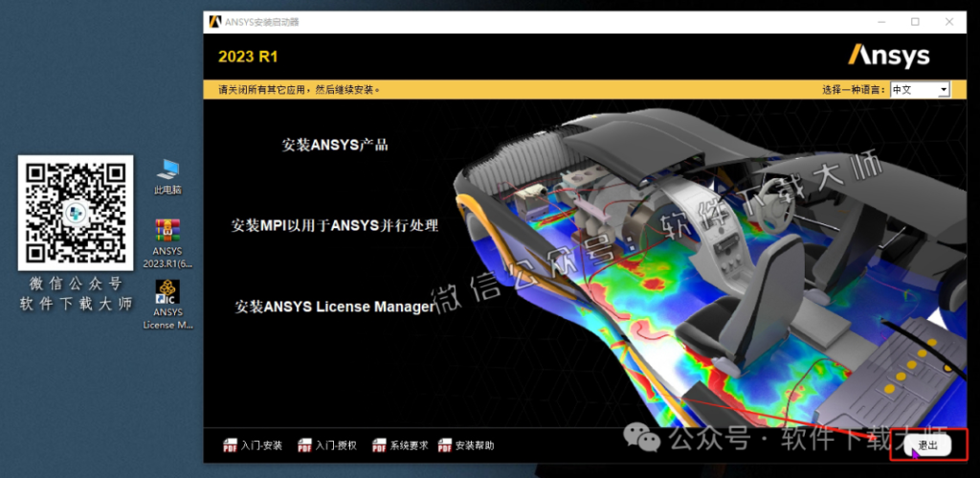Close the ANSYS installer window
Viewport: 980px width, 478px height.
(x=948, y=21)
